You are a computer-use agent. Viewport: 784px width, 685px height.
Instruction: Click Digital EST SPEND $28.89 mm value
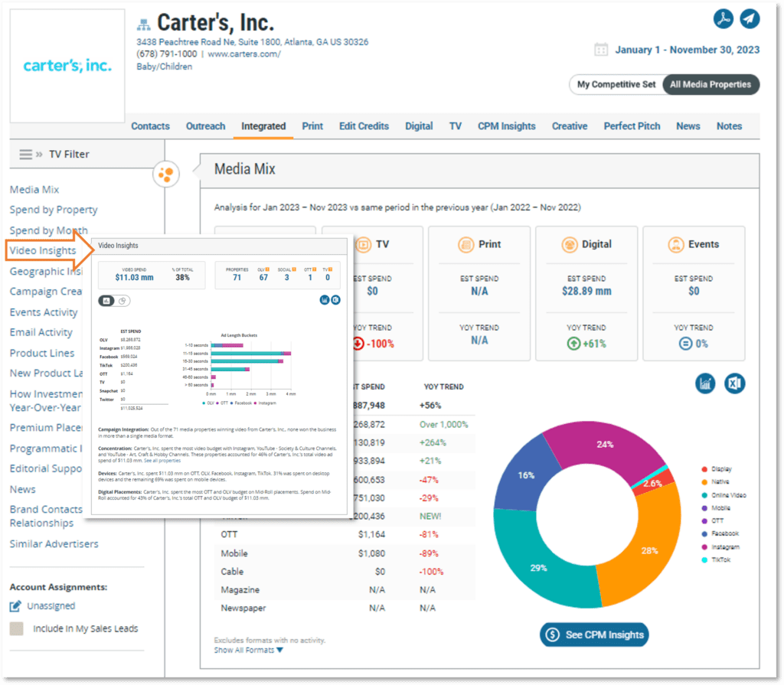pos(586,291)
